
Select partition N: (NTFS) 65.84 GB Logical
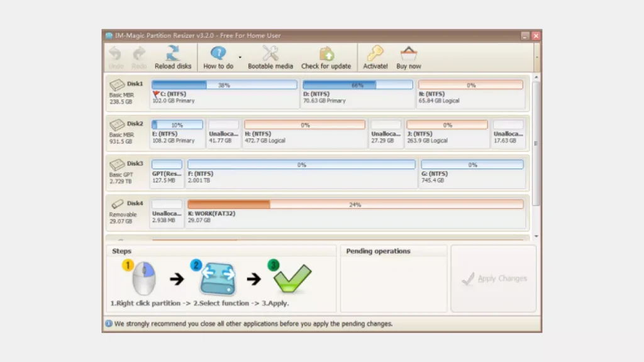click(x=470, y=93)
